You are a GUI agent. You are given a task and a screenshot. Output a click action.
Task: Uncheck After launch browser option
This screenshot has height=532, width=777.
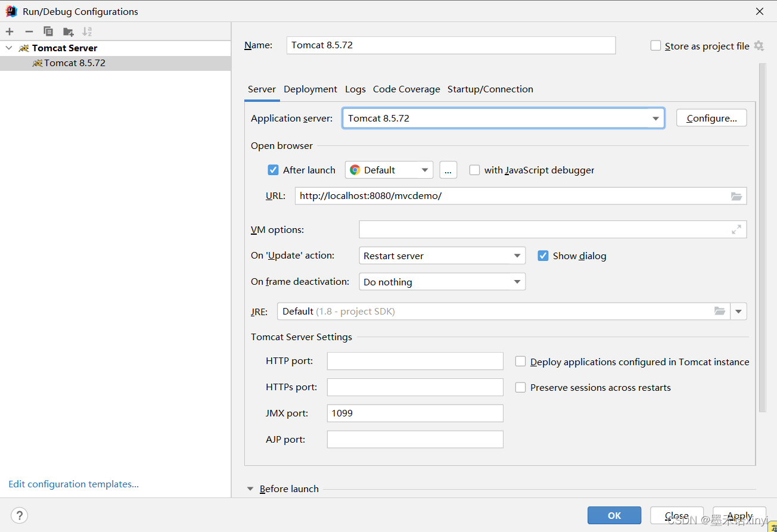click(273, 170)
